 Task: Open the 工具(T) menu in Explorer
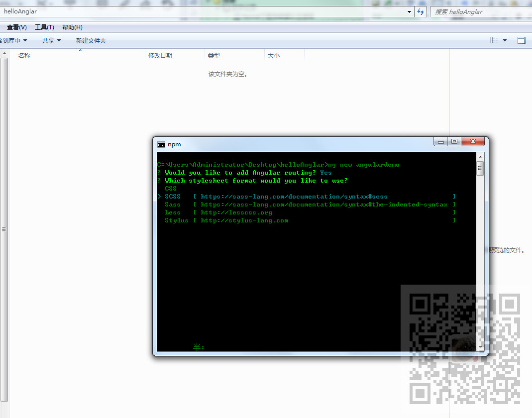[44, 27]
